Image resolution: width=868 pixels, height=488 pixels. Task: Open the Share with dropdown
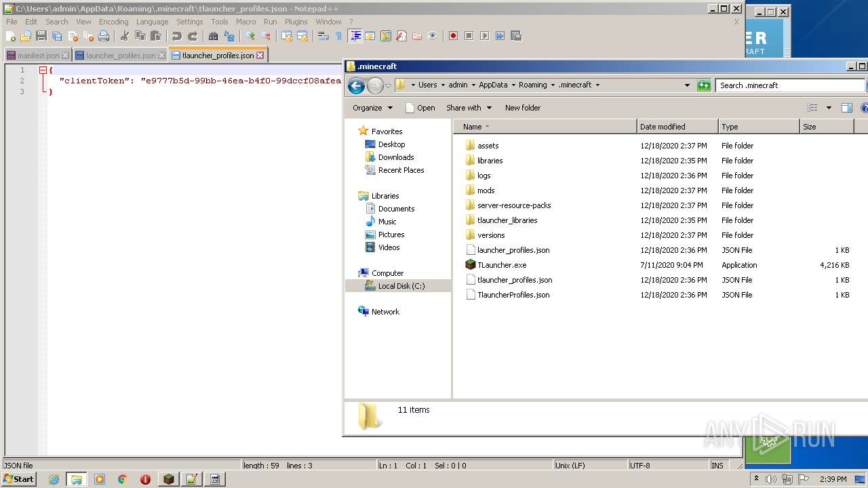tap(469, 108)
